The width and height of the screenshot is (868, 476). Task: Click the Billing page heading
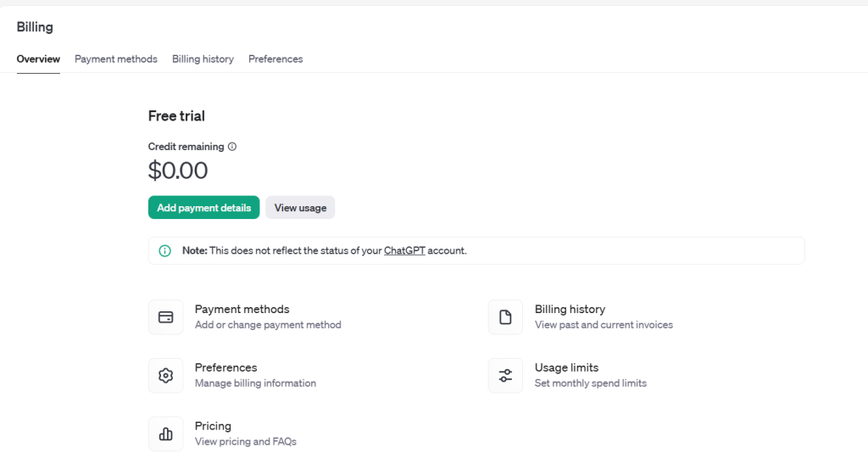coord(35,27)
